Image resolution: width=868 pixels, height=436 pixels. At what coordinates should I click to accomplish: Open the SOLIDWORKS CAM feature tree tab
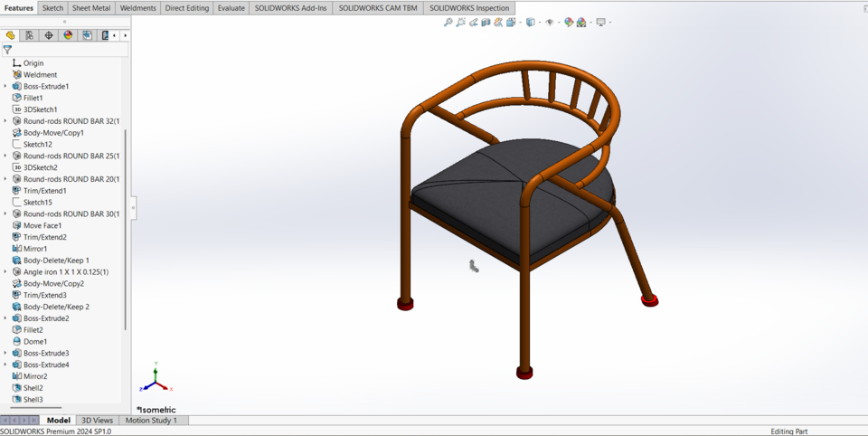88,35
